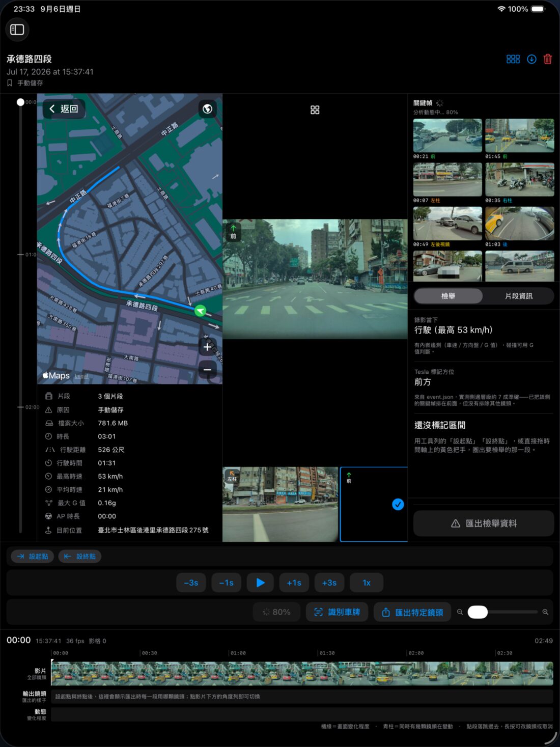Click the 動態 track row
This screenshot has width=560, height=747.
302,714
